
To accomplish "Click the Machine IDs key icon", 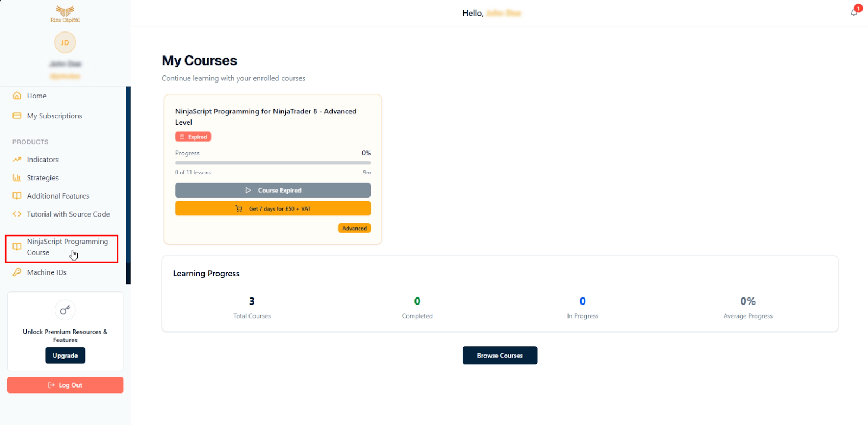I will click(17, 272).
